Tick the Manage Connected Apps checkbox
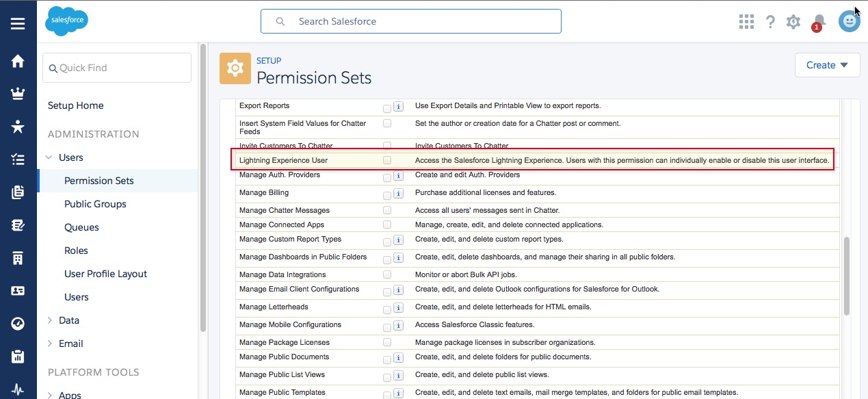The width and height of the screenshot is (868, 399). pos(387,224)
